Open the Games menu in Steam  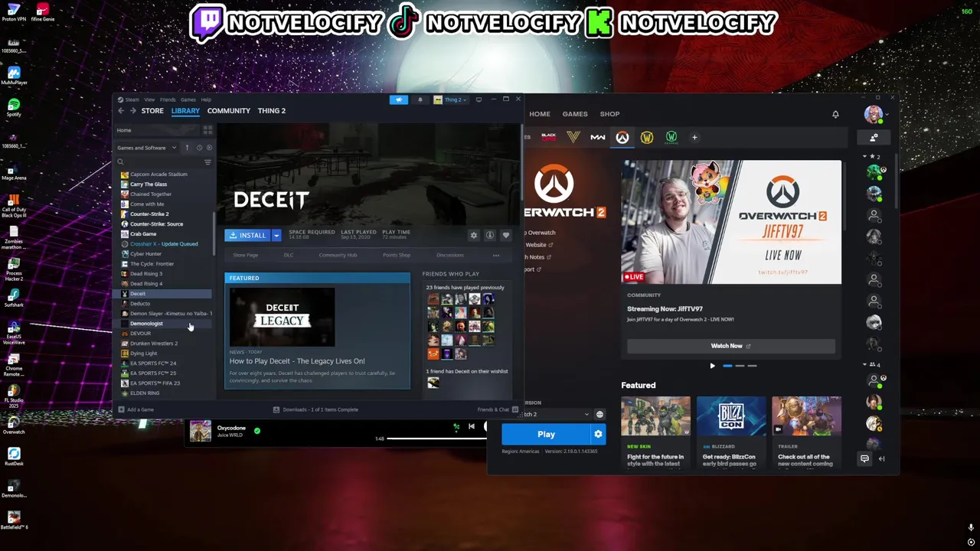tap(188, 99)
